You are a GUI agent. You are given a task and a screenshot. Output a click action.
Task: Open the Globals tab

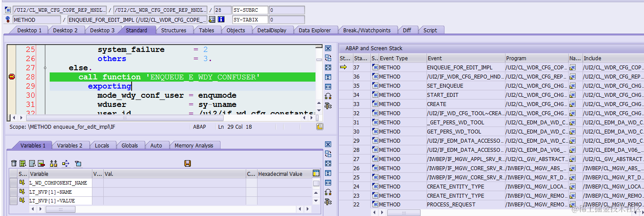130,145
